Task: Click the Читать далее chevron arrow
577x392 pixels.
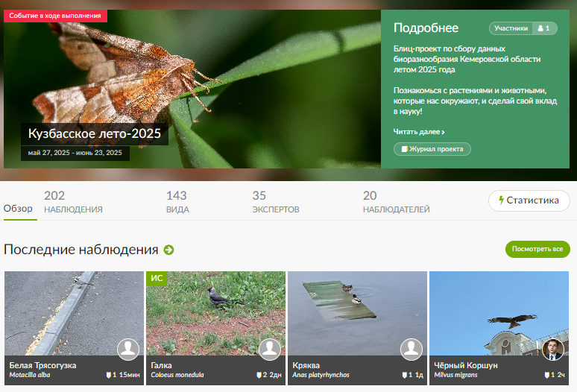Action: pos(443,132)
